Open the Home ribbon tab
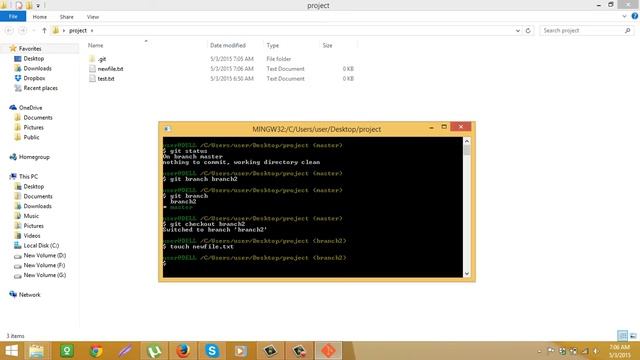The height and width of the screenshot is (360, 640). 40,17
